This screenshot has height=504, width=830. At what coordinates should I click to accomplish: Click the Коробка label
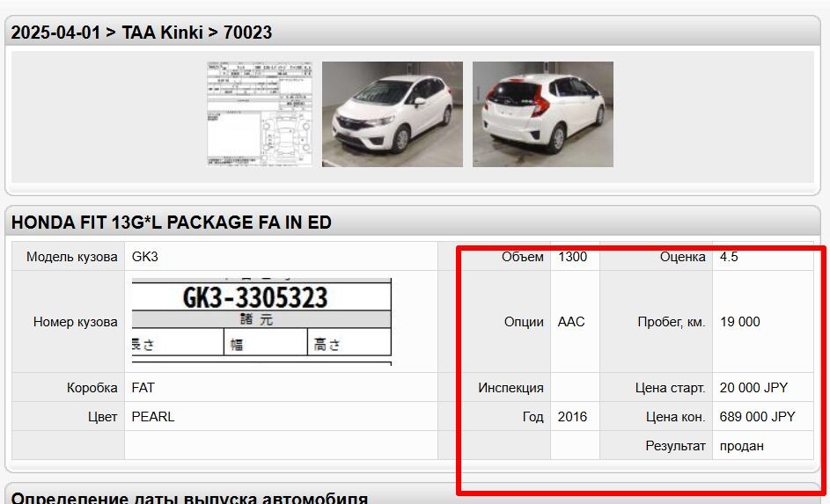click(x=92, y=388)
